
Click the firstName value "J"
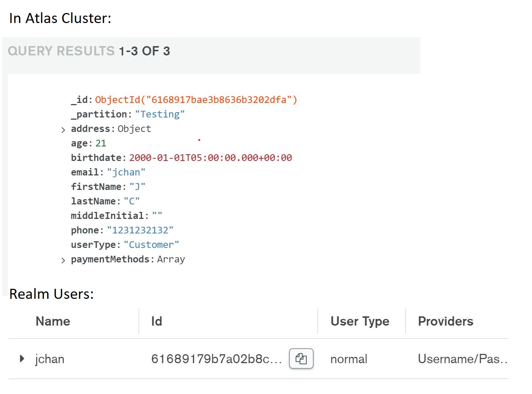tap(137, 187)
